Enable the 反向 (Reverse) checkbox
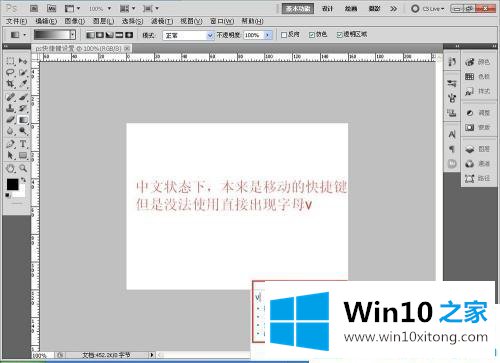The height and width of the screenshot is (363, 500). coord(284,35)
